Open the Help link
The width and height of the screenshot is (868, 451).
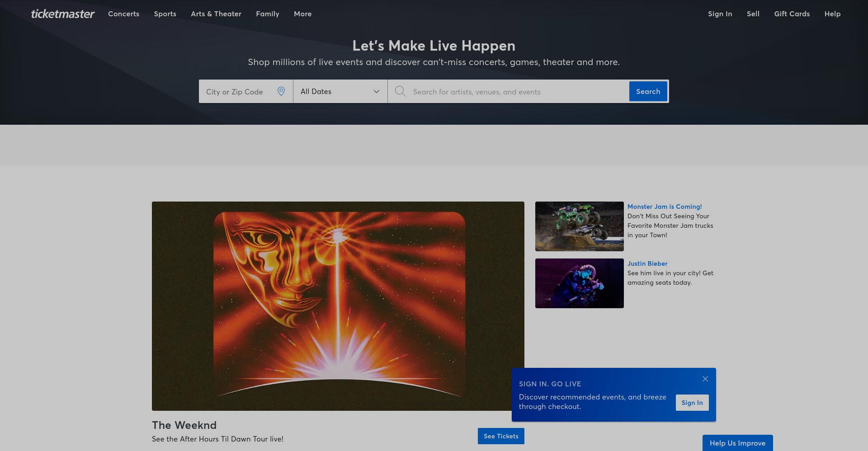tap(832, 14)
